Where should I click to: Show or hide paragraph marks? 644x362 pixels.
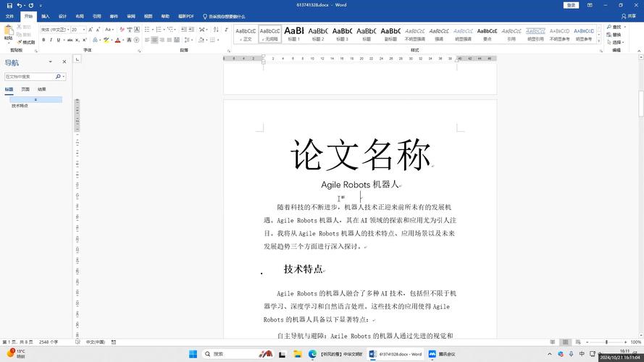pos(226,30)
